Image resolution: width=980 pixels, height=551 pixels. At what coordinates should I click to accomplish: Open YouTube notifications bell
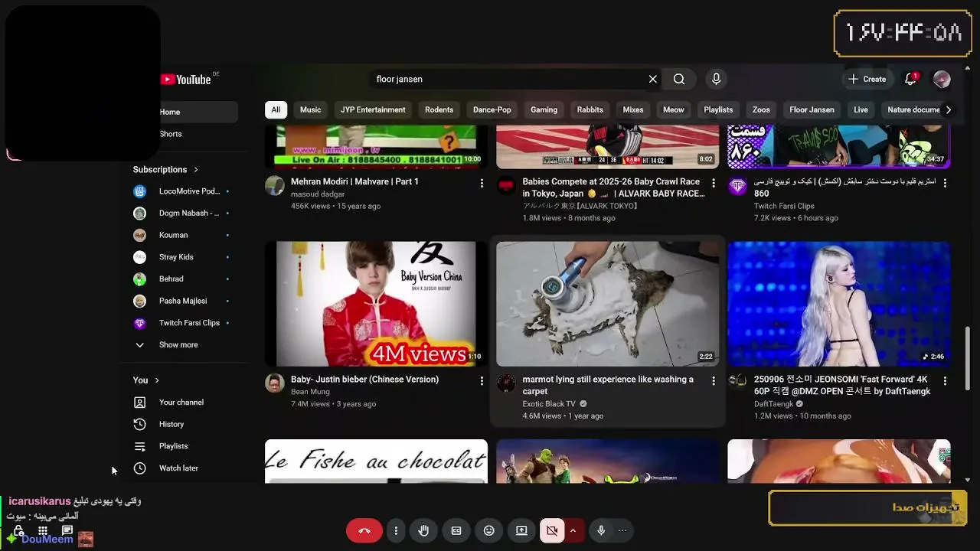(910, 79)
